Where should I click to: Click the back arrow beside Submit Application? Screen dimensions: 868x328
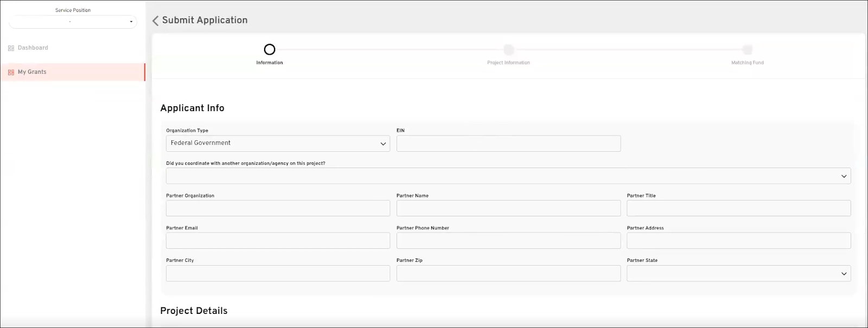156,21
